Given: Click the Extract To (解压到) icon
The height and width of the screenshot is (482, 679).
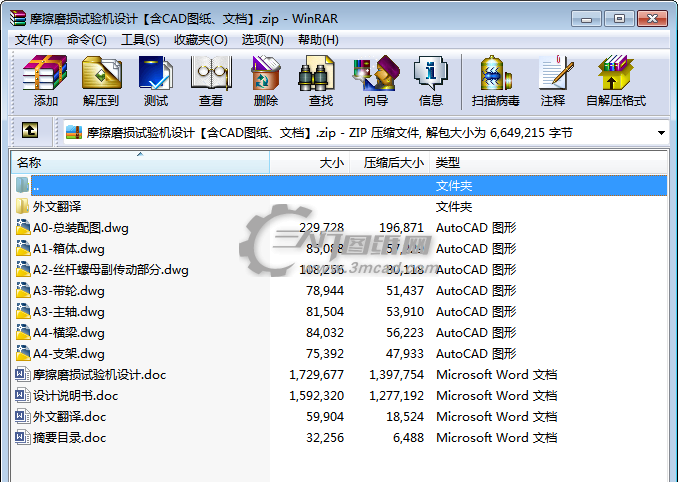Looking at the screenshot, I should point(101,73).
